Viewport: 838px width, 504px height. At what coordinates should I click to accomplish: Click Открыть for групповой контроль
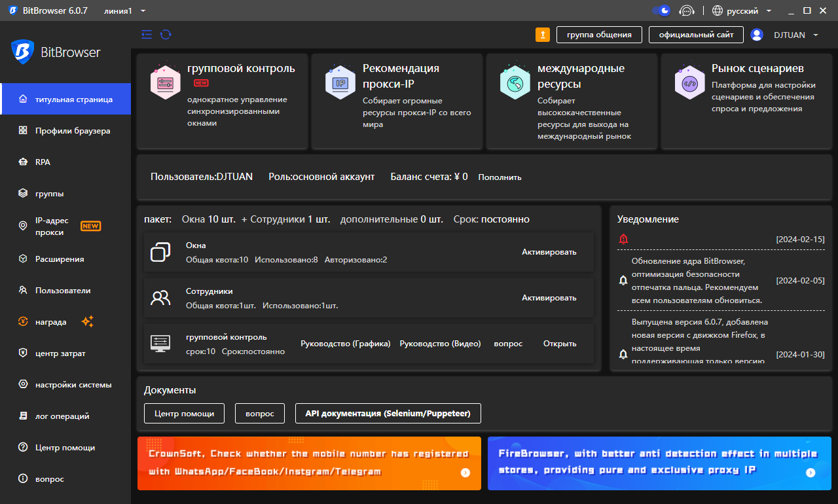tap(560, 344)
